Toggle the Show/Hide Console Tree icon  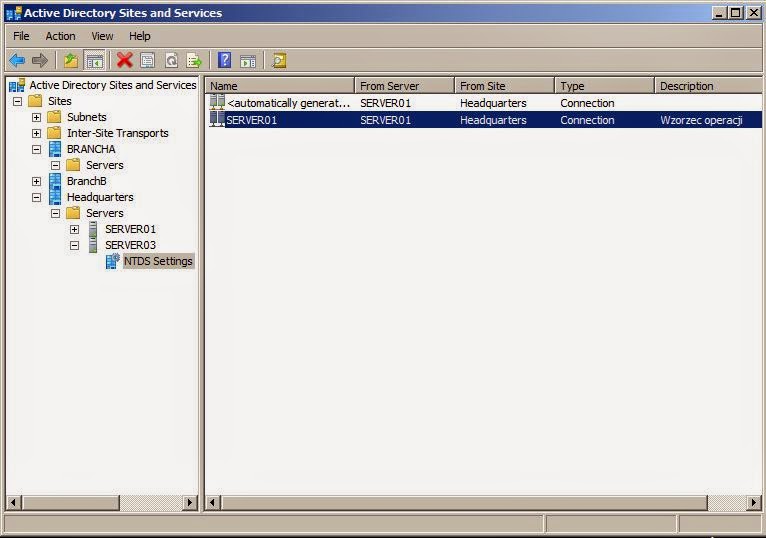(95, 61)
